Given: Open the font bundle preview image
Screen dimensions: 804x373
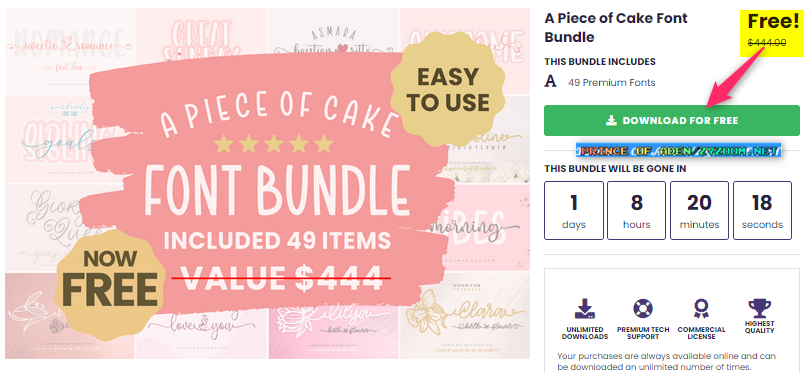Looking at the screenshot, I should tap(267, 183).
